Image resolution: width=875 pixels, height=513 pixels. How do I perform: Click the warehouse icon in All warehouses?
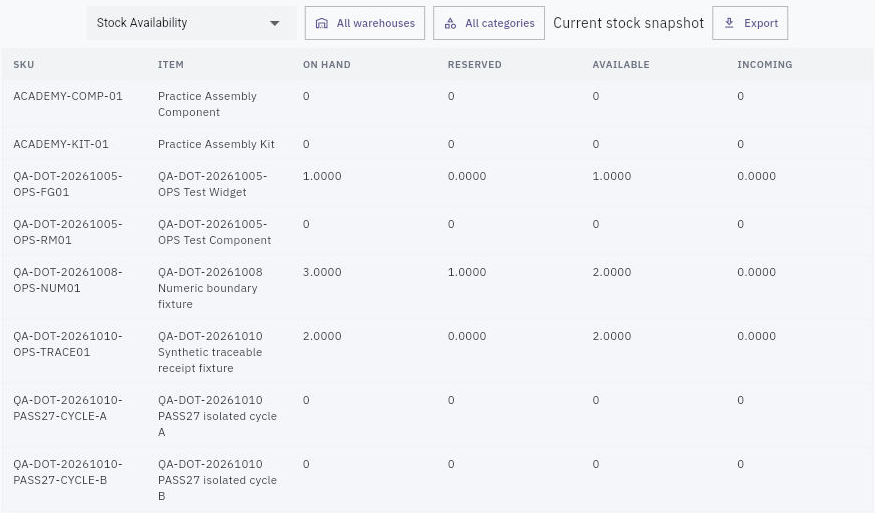coord(321,23)
